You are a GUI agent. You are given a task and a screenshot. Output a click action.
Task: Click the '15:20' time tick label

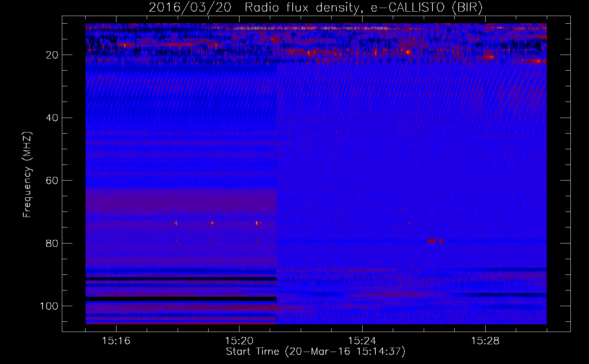(x=239, y=341)
